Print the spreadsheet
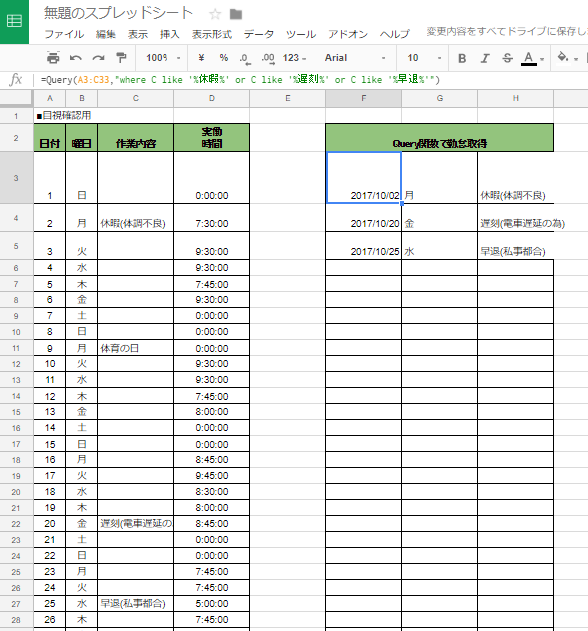Image resolution: width=588 pixels, height=631 pixels. point(53,58)
